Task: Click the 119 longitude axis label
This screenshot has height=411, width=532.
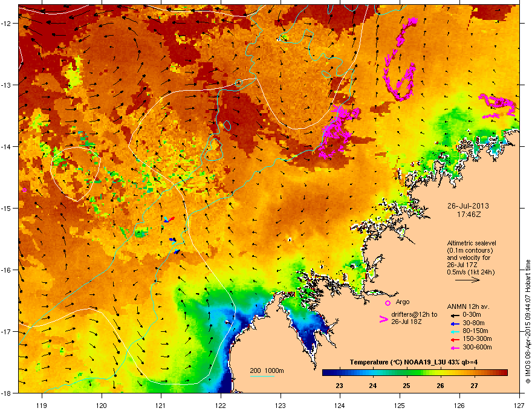Action: pyautogui.click(x=42, y=405)
